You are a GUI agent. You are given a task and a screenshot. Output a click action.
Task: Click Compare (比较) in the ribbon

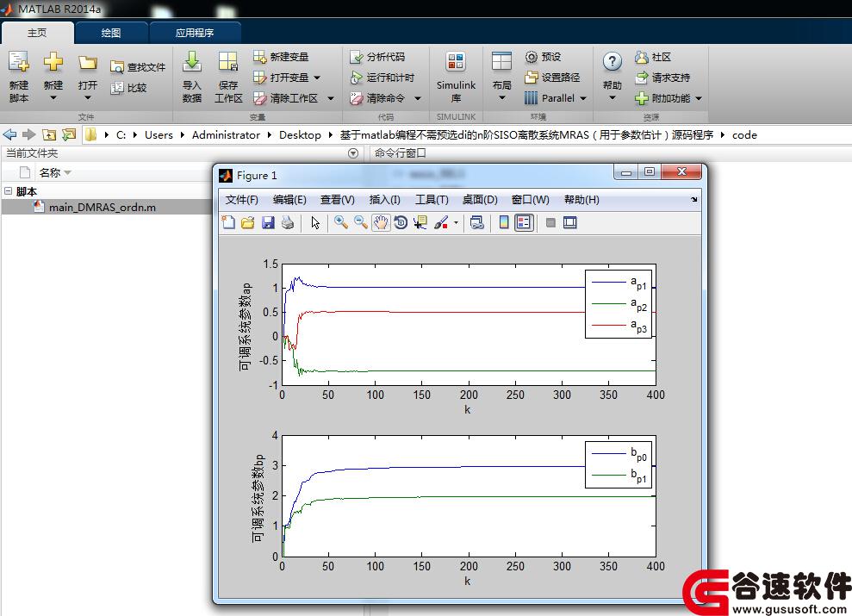(128, 88)
